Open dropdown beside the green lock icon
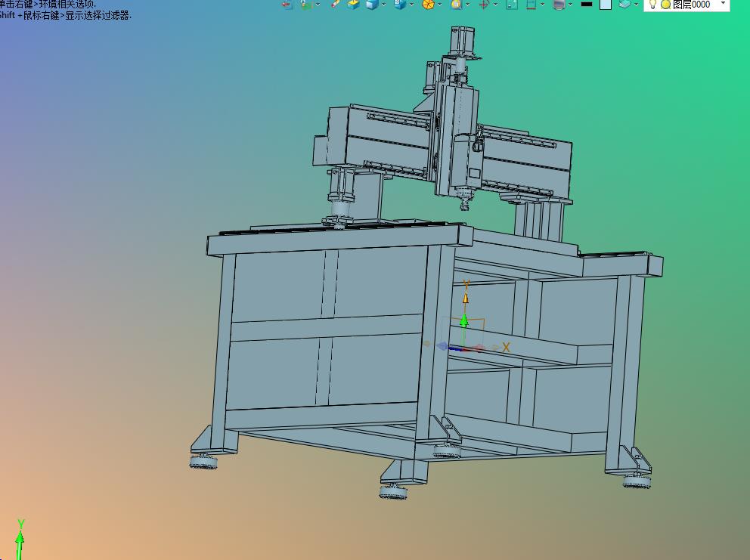 coord(318,5)
